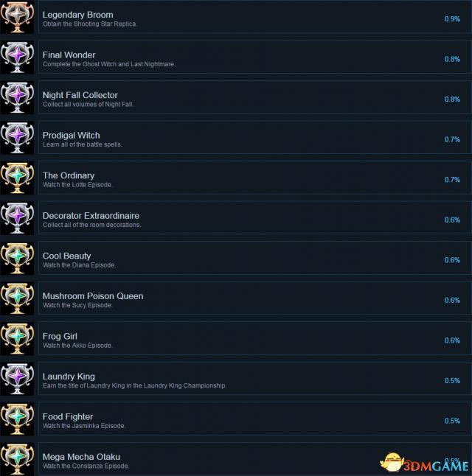Select the Mega Mecha Otaku trophy icon
Viewport: 472px width, 476px height.
tap(17, 459)
